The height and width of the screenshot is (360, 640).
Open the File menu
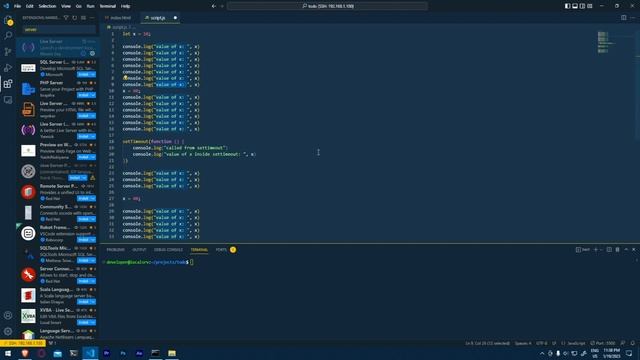(17, 6)
